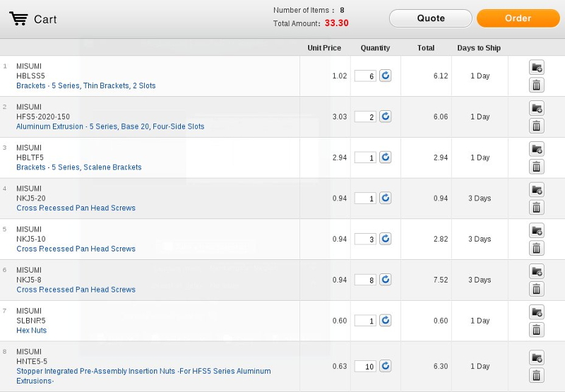
Task: Open Brackets Thin Brackets 2 Slots link
Action: (x=85, y=85)
